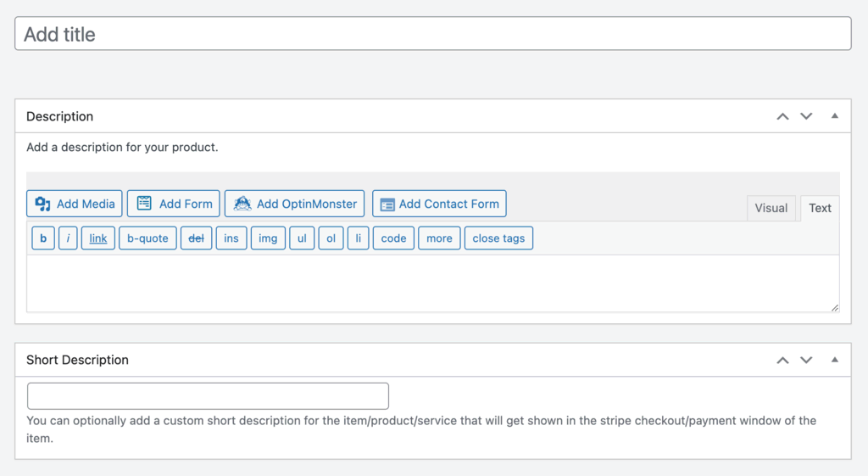The height and width of the screenshot is (476, 868).
Task: Insert bold tag with b button
Action: click(43, 238)
